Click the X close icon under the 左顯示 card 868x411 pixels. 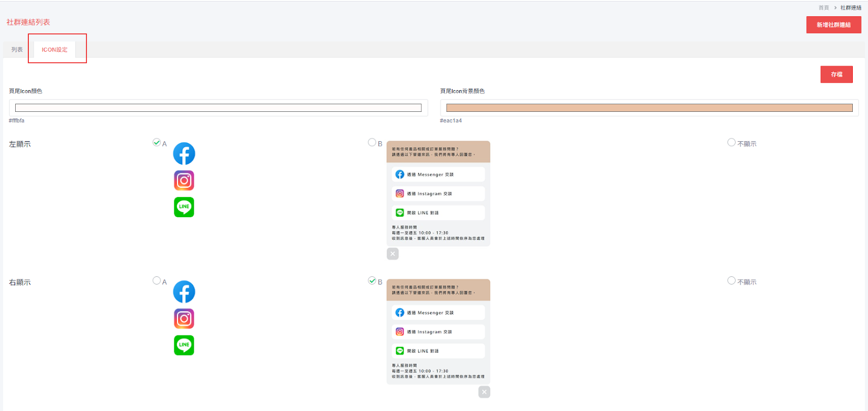point(393,254)
